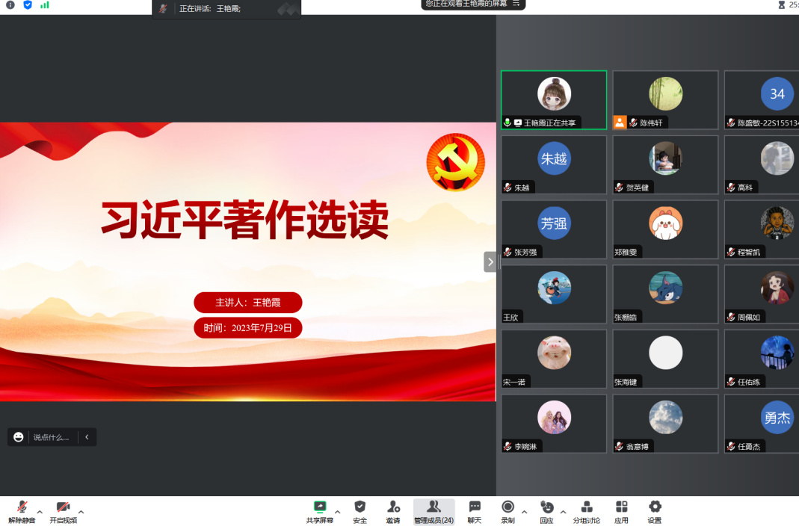Open meeting 设置 (Settings)

pos(653,511)
